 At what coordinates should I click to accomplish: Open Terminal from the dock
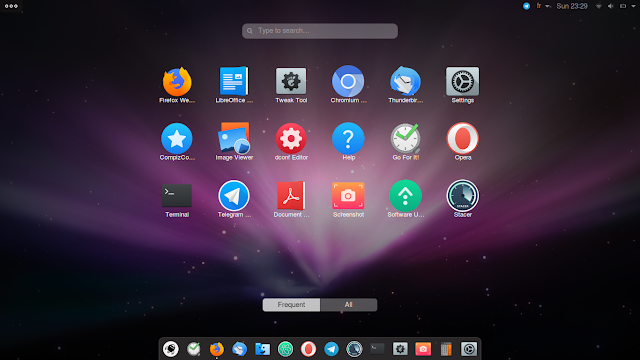[377, 349]
